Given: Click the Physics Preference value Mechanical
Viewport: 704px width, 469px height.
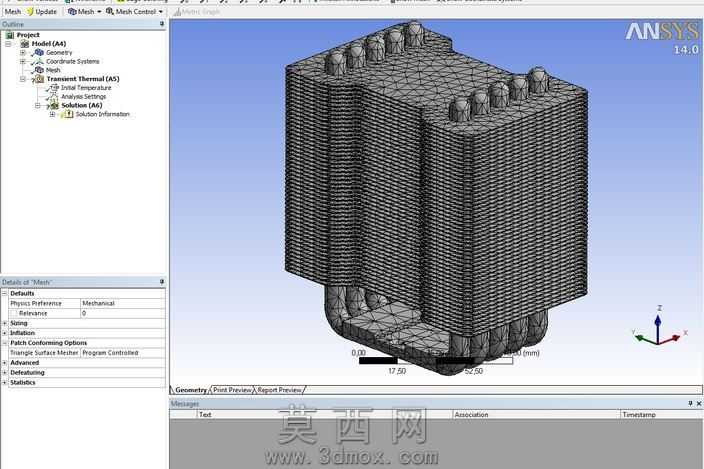Looking at the screenshot, I should tap(123, 303).
